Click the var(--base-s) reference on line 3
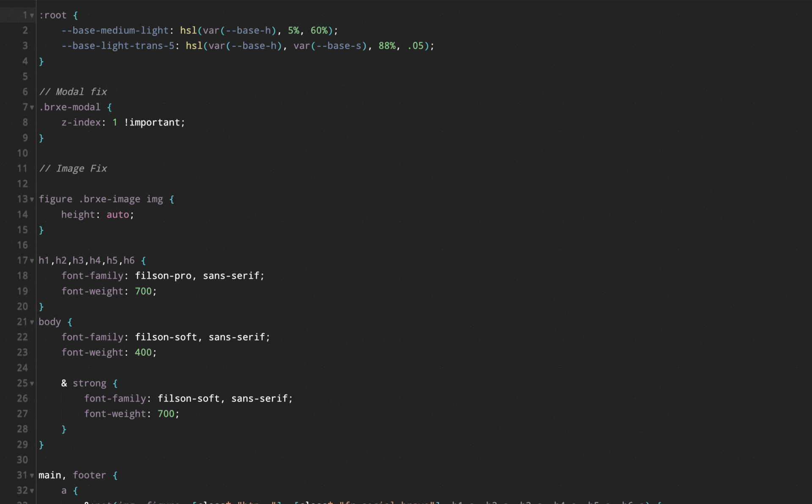Viewport: 812px width, 504px height. (330, 46)
